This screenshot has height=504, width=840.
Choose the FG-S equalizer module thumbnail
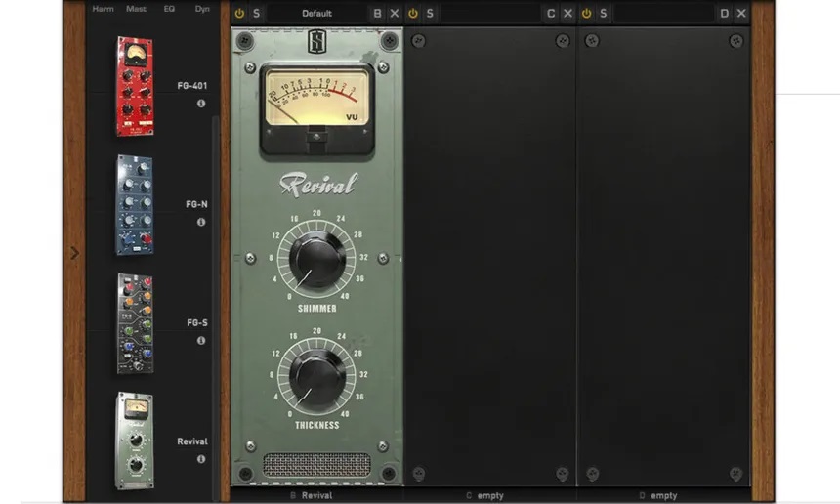tap(136, 323)
